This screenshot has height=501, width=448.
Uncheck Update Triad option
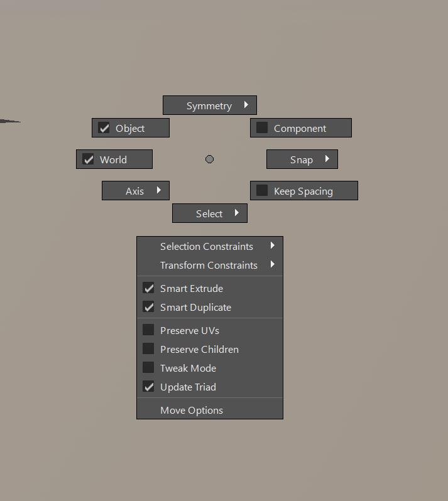tap(148, 387)
